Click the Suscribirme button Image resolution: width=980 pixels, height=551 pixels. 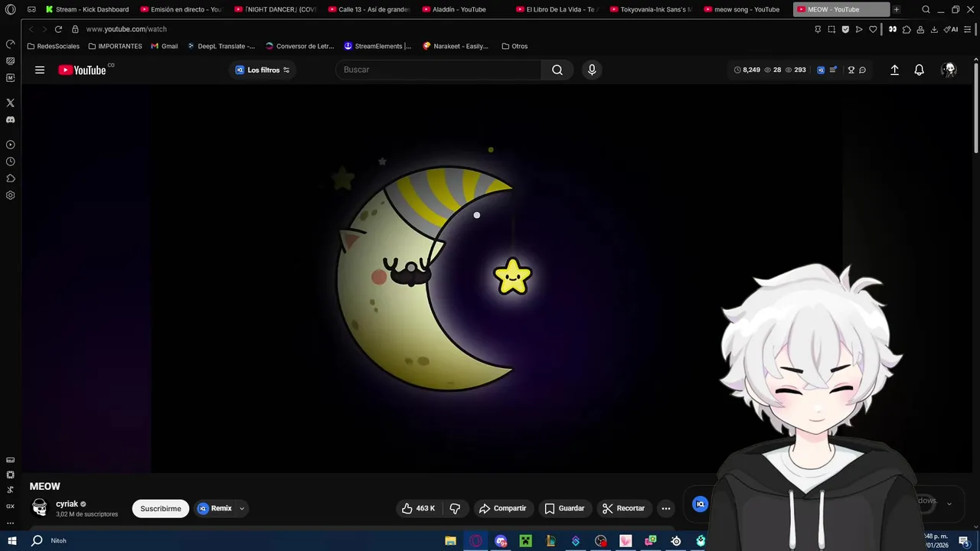[161, 508]
